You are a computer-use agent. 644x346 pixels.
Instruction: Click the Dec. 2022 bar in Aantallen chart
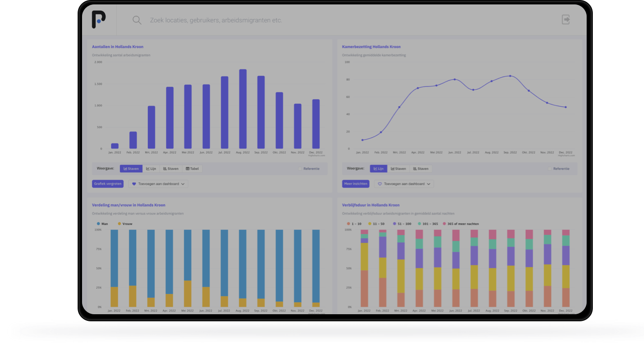(x=316, y=124)
